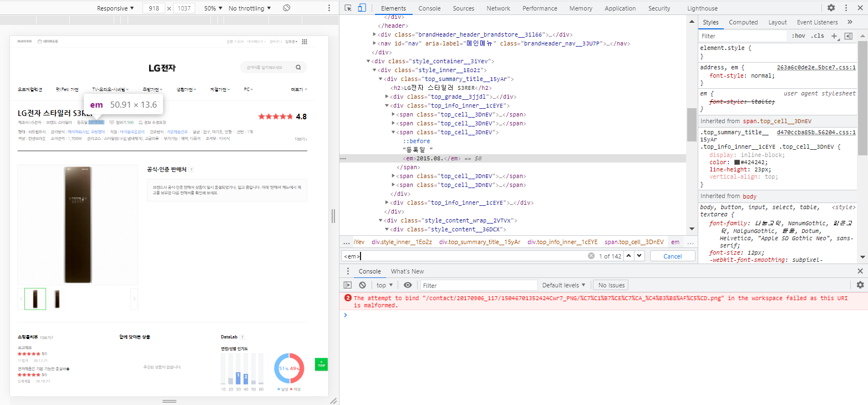Click the No Issues button

[x=611, y=285]
